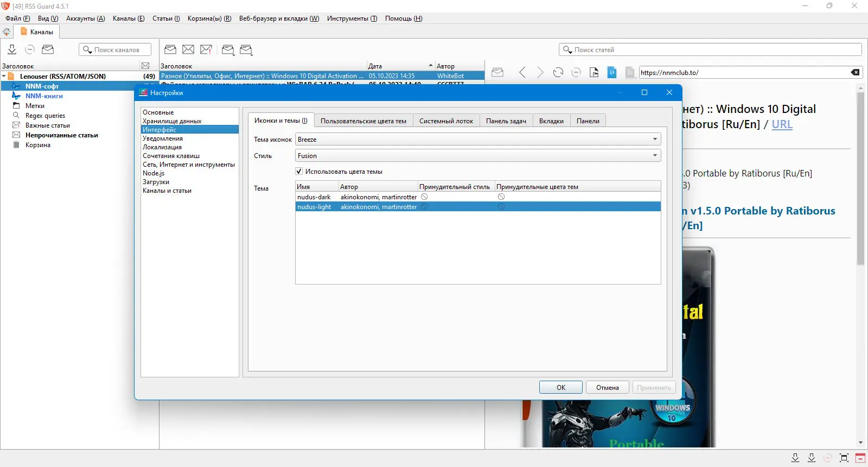Click the fullscreen icon in status bar
Screen dimensions: 868x467
tap(844, 458)
